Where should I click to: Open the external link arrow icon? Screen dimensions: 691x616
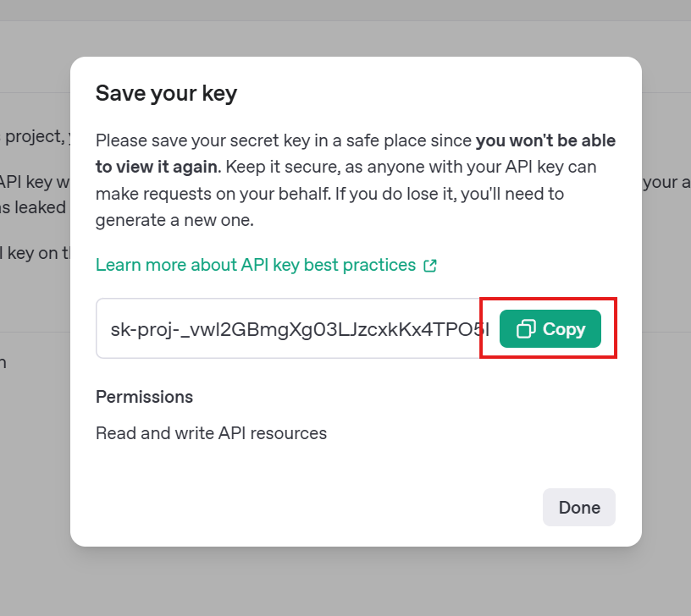click(429, 266)
